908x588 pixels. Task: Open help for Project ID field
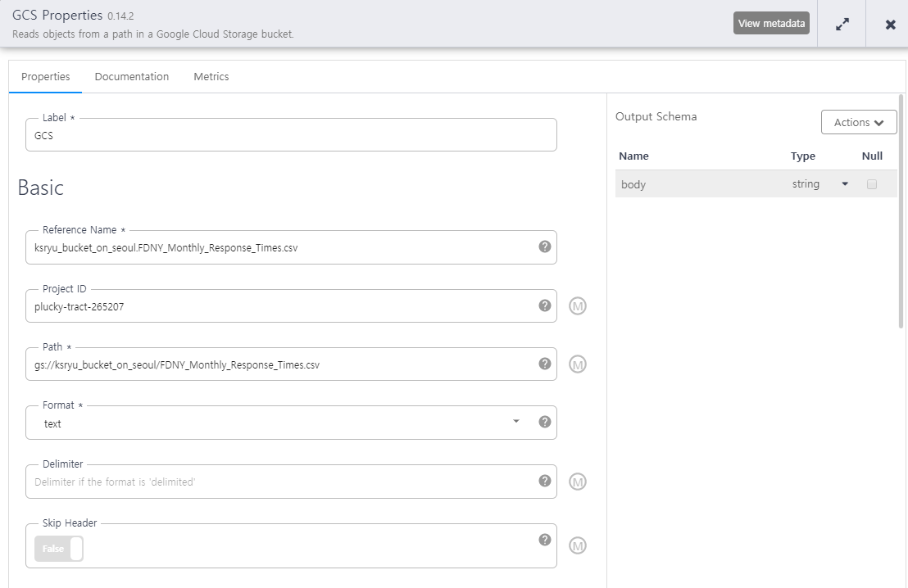[544, 305]
